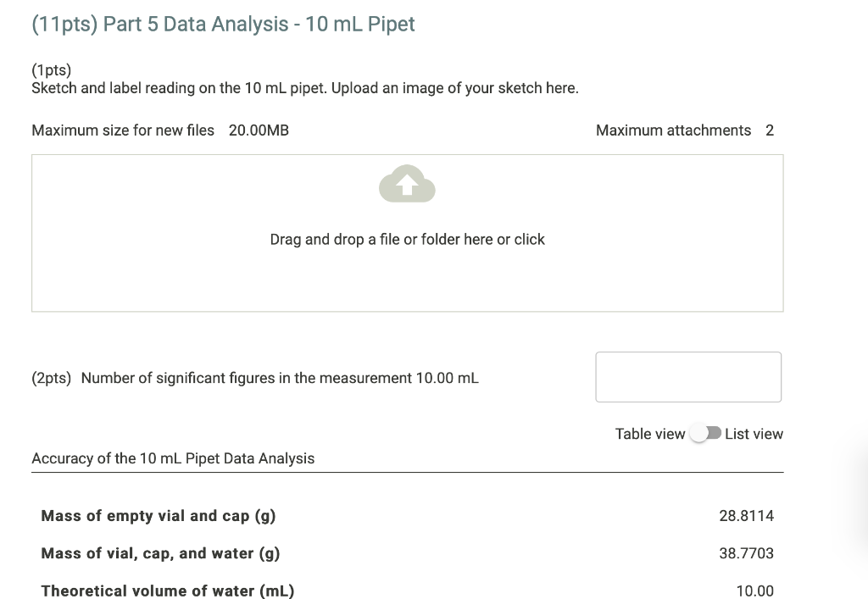
Task: Click the List view label
Action: coord(754,433)
